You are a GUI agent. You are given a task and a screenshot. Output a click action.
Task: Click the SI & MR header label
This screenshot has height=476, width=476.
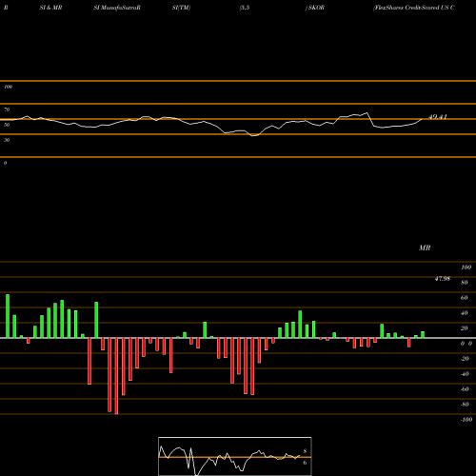tap(50, 8)
